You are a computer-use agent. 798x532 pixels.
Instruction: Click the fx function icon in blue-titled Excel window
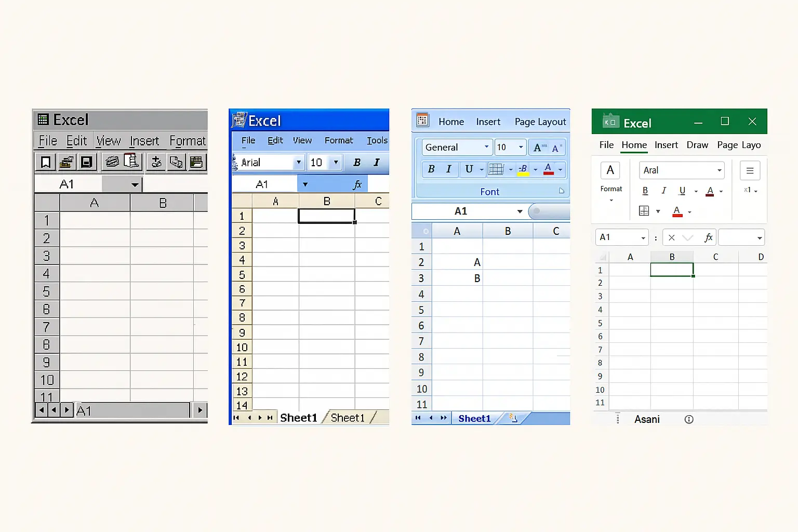[x=357, y=184]
